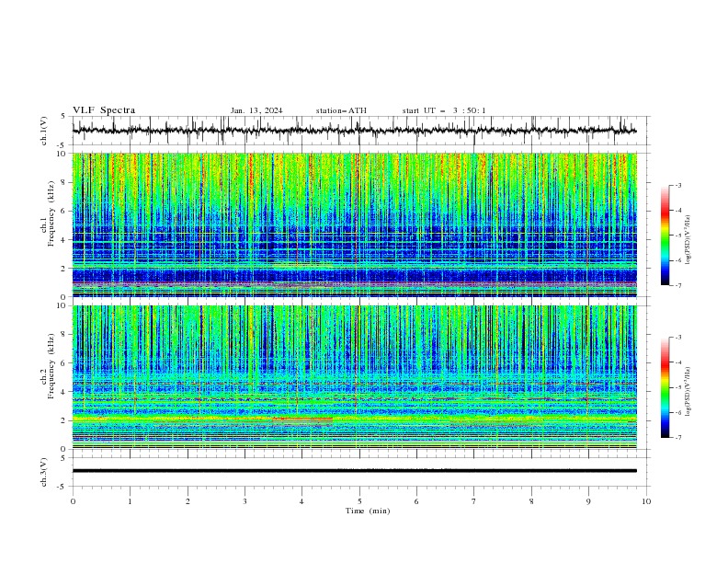The width and height of the screenshot is (728, 563).
Task: Click time axis tick label '7'
Action: point(473,501)
